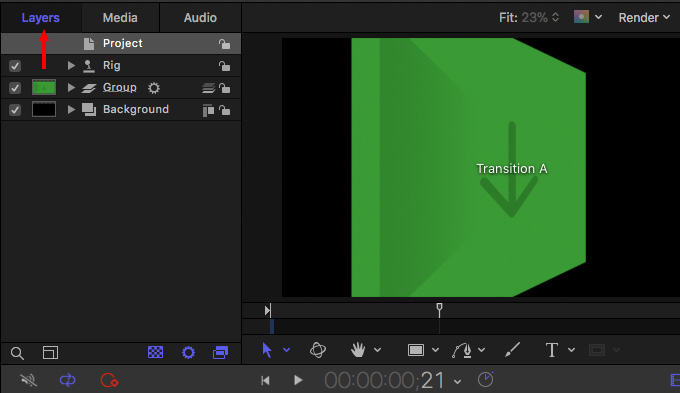
Task: Switch to the Layers tab
Action: coord(40,18)
